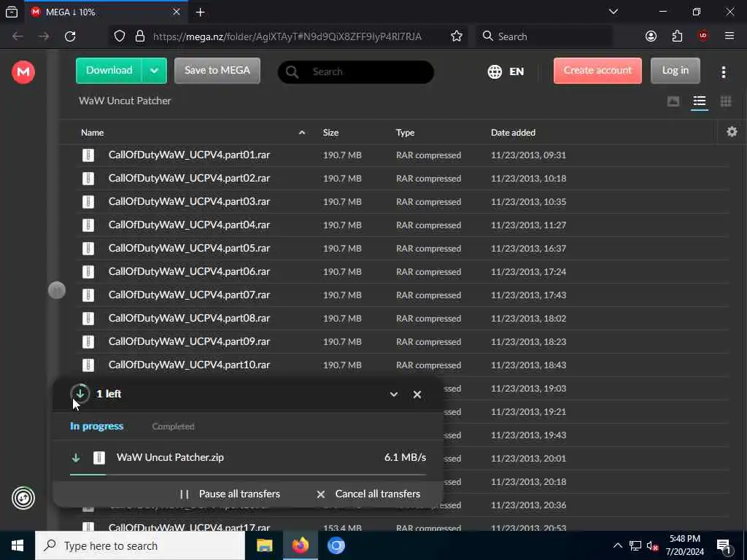747x560 pixels.
Task: Select file CallOfDutyWaW_UCPV4.part02.rar
Action: coord(402,179)
